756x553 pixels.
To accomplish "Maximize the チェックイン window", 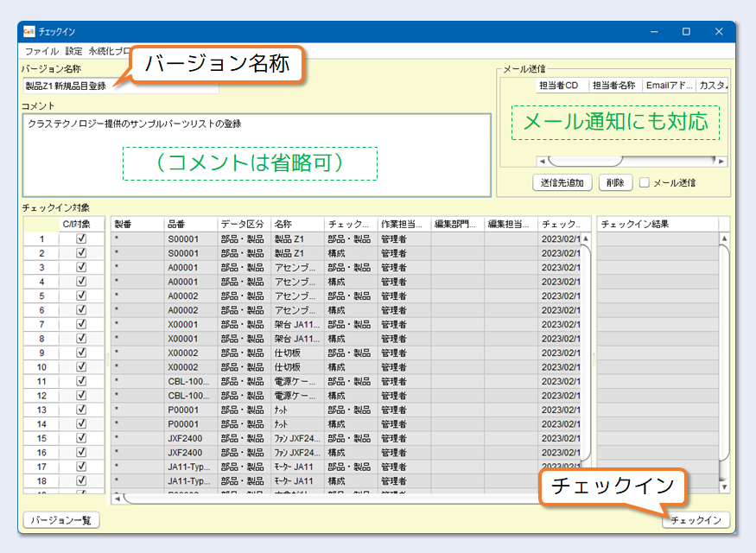I will [686, 31].
